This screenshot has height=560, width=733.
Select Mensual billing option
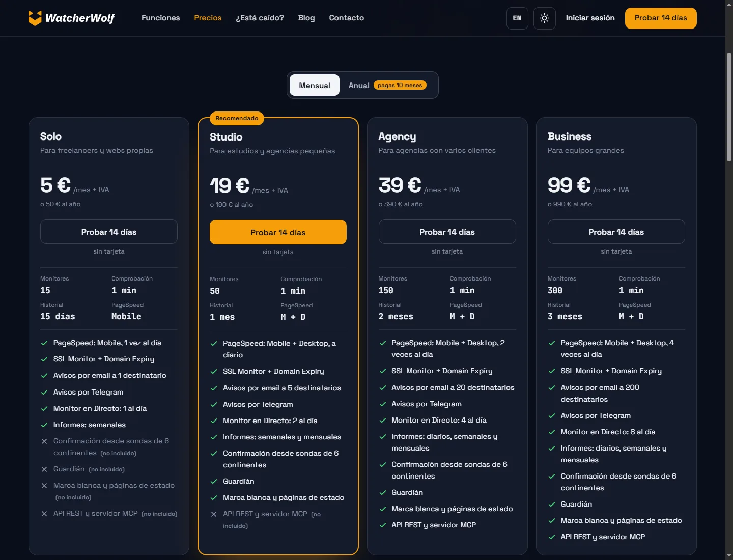tap(315, 85)
